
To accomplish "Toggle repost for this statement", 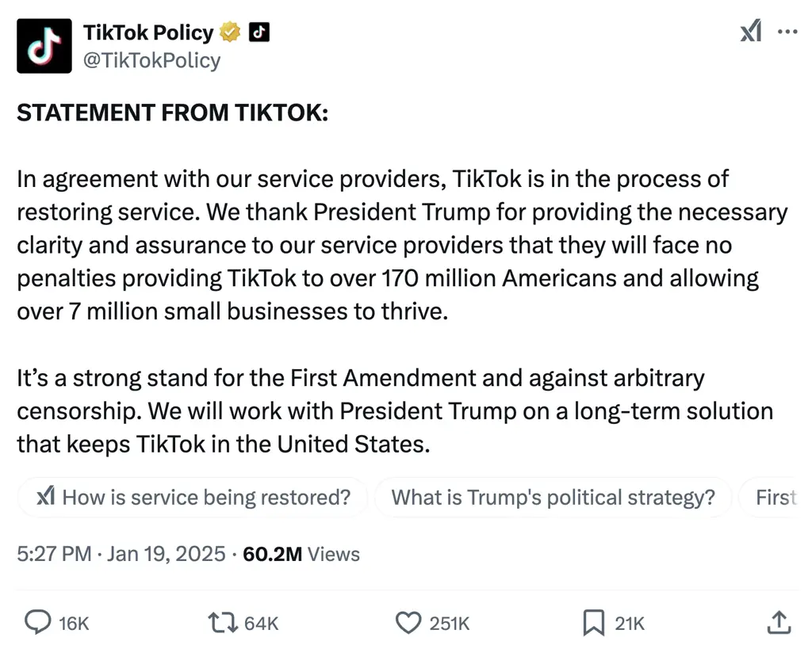I will click(x=224, y=623).
